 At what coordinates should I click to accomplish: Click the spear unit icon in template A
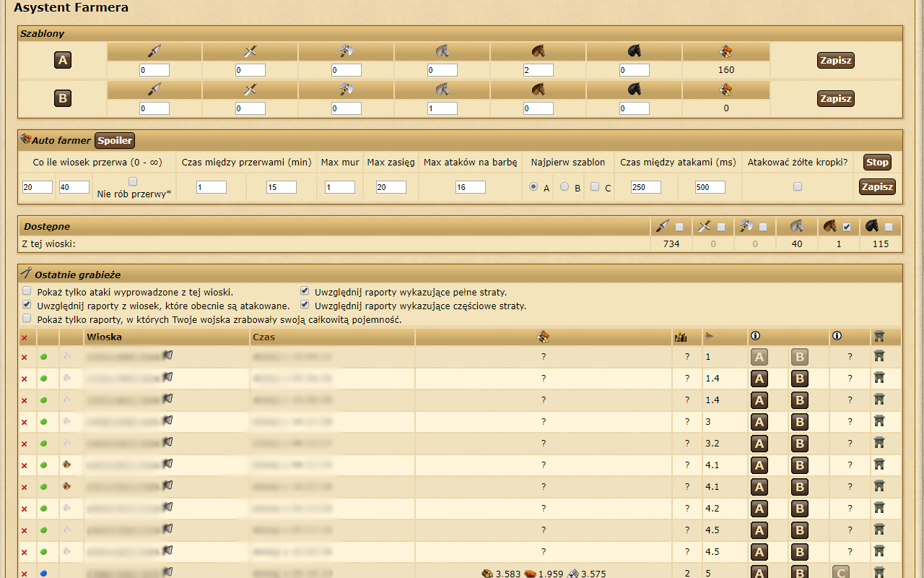(x=154, y=51)
